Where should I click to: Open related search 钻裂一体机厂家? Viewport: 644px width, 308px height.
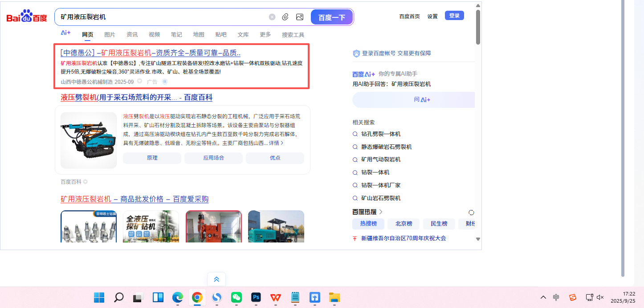(381, 185)
